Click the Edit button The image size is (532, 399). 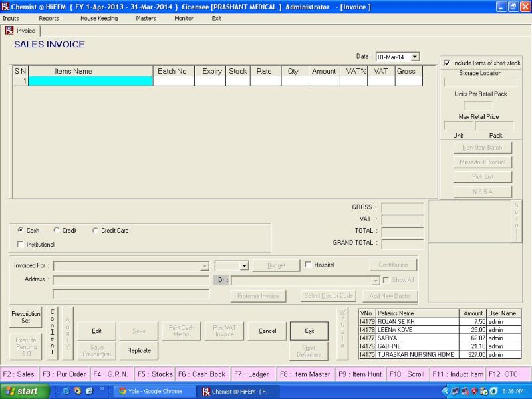(96, 331)
